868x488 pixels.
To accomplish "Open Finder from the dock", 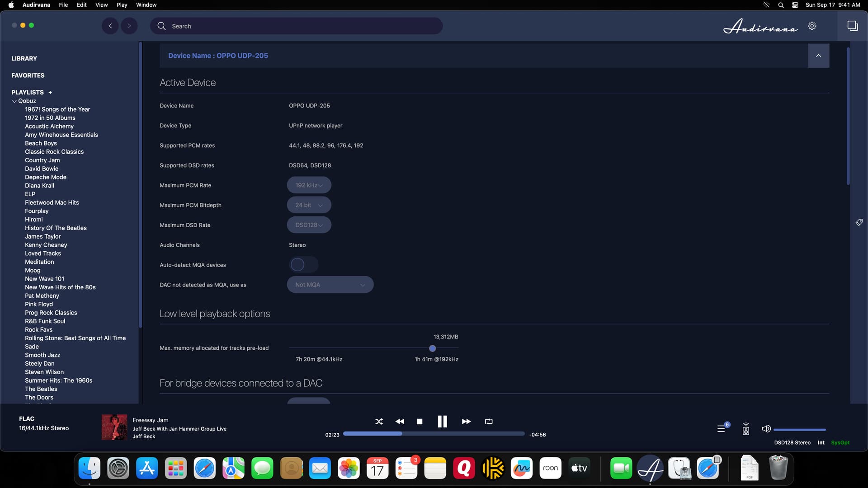I will pyautogui.click(x=90, y=468).
